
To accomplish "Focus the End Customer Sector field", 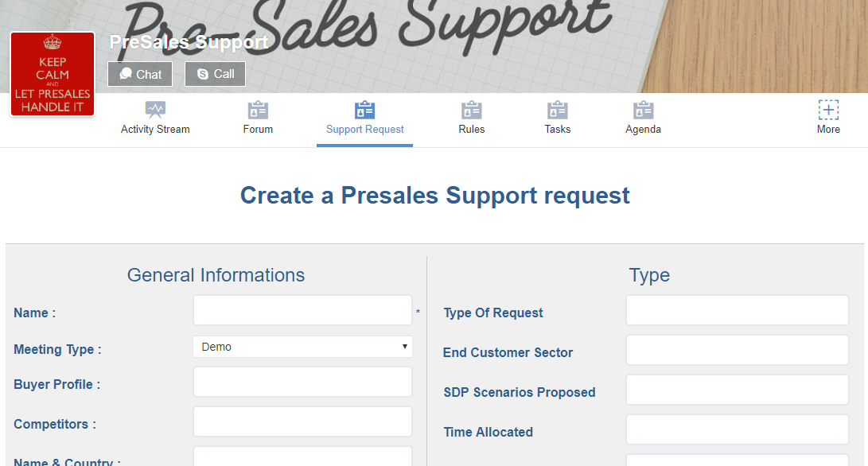I will pos(738,350).
